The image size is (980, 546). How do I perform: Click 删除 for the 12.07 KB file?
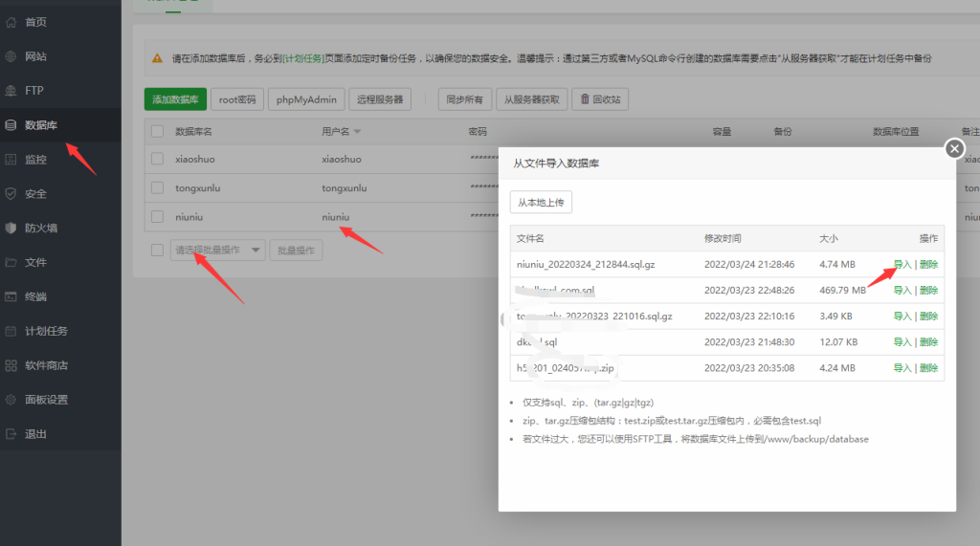tap(928, 342)
